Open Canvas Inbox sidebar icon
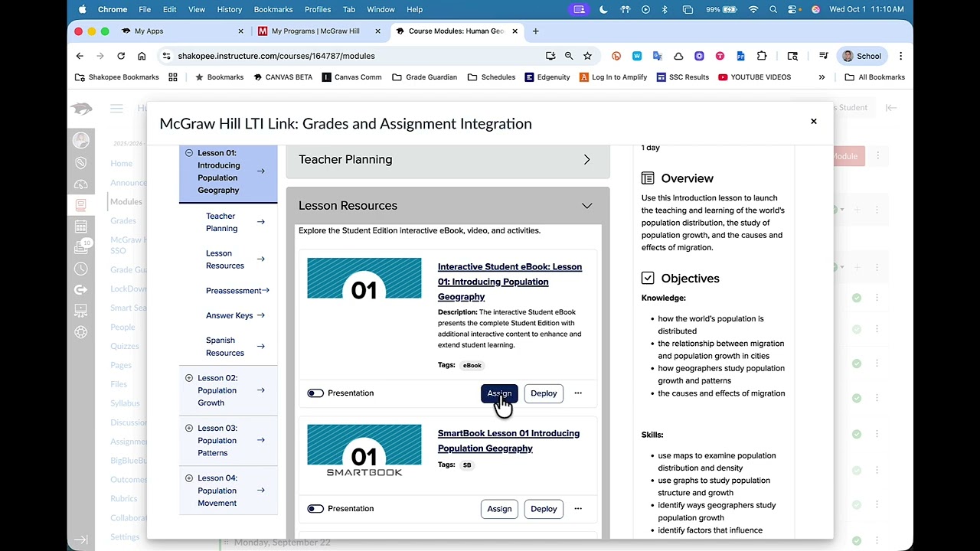Image resolution: width=980 pixels, height=551 pixels. 80,247
